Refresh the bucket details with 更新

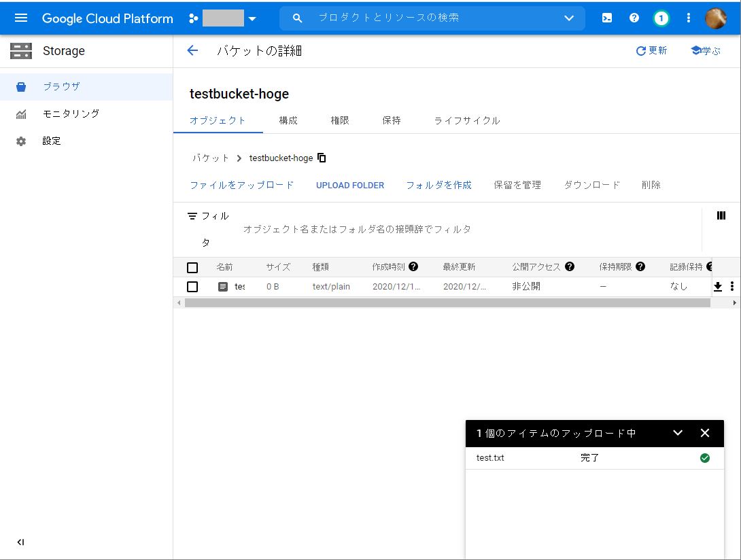click(651, 50)
